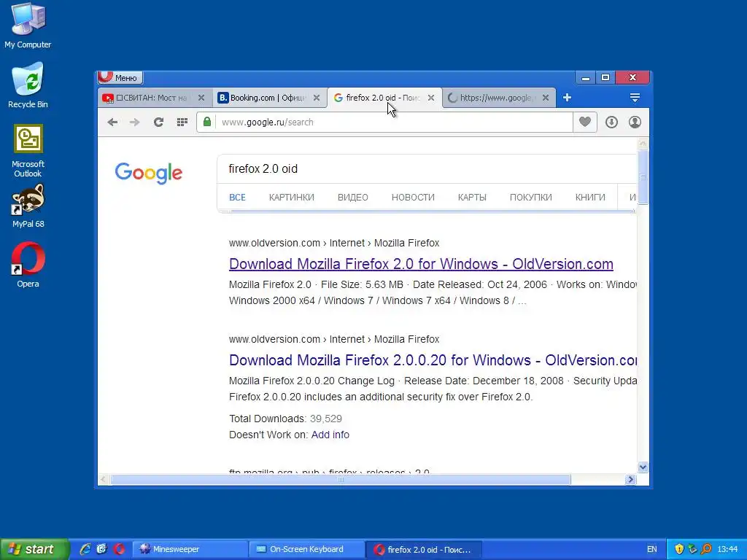Click the scroll up arrow of the page

(x=643, y=144)
